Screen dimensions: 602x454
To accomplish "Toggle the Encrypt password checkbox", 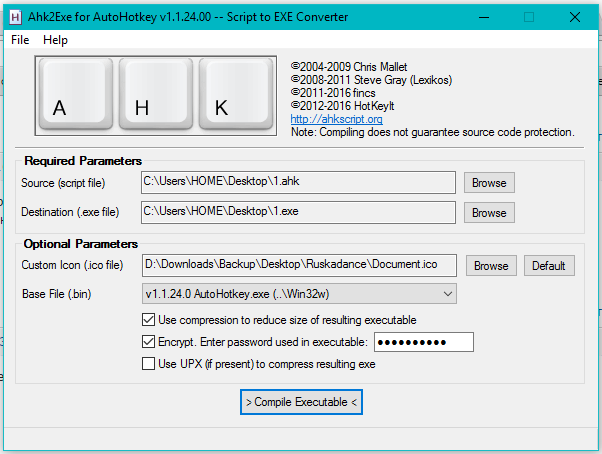I will tap(149, 342).
